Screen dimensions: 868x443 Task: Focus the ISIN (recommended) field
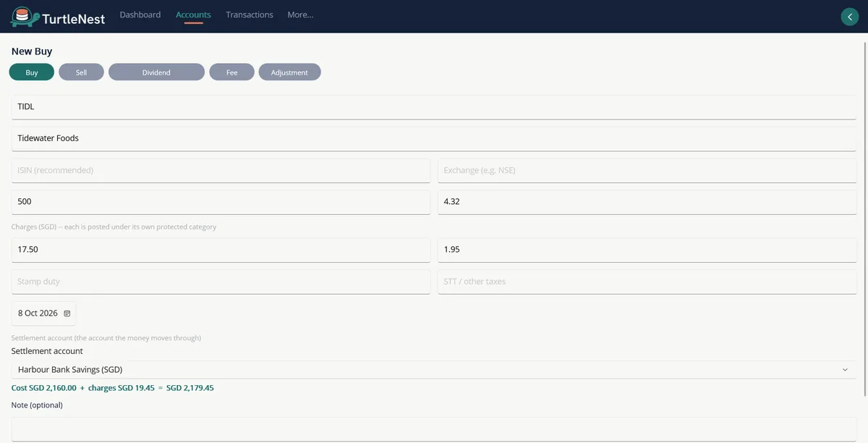[221, 170]
